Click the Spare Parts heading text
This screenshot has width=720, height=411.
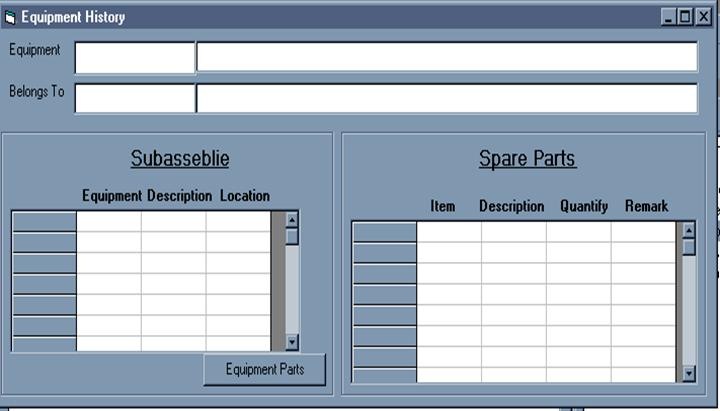(527, 159)
